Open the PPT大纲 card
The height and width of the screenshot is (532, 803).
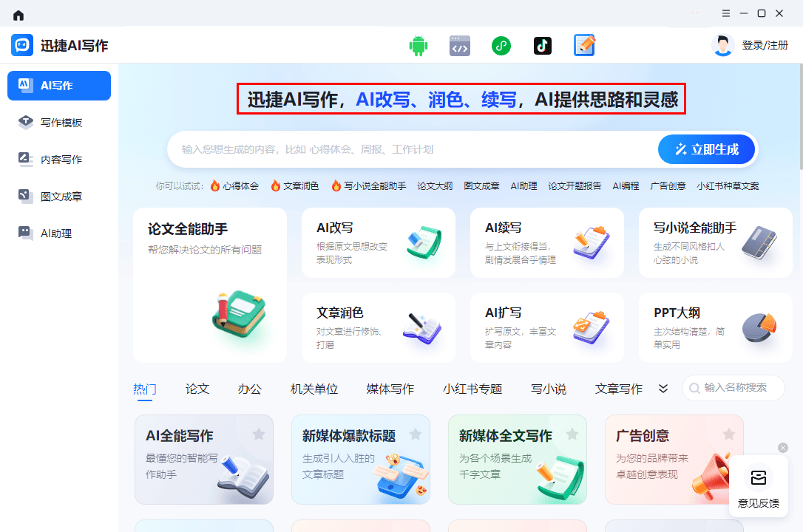tap(716, 327)
